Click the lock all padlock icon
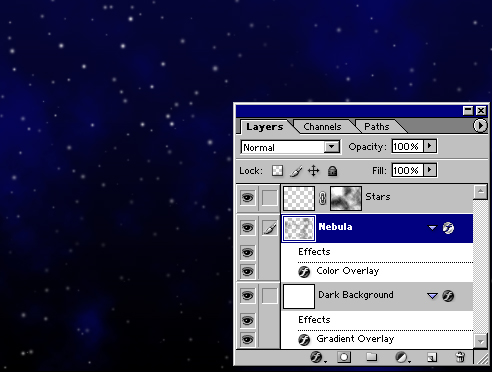Image resolution: width=492 pixels, height=372 pixels. [x=332, y=171]
